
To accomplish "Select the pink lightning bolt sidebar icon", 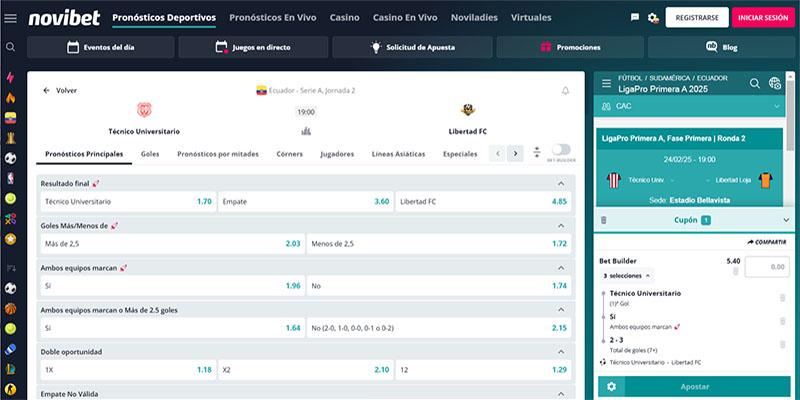I will pyautogui.click(x=10, y=78).
